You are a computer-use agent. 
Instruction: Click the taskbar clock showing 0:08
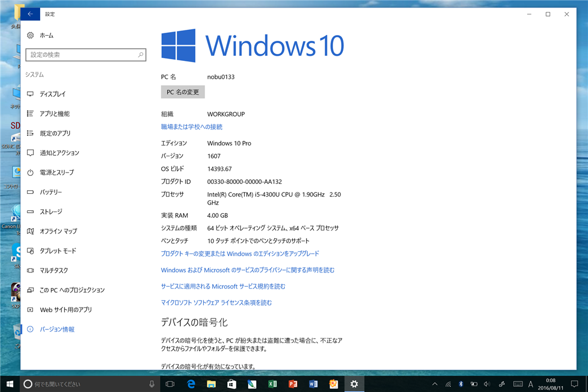(x=551, y=384)
